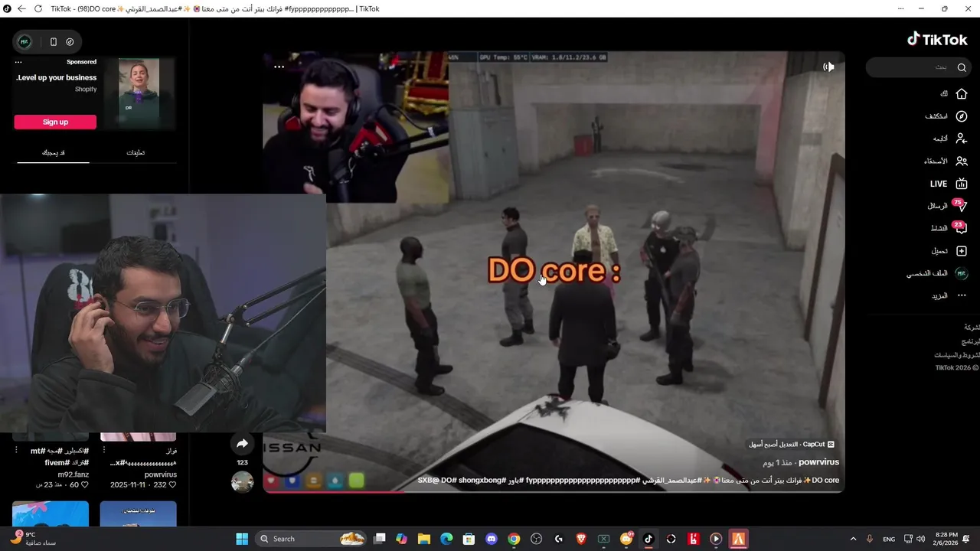The height and width of the screenshot is (551, 980).
Task: Open Sponsored ad options three-dot menu
Action: [18, 62]
